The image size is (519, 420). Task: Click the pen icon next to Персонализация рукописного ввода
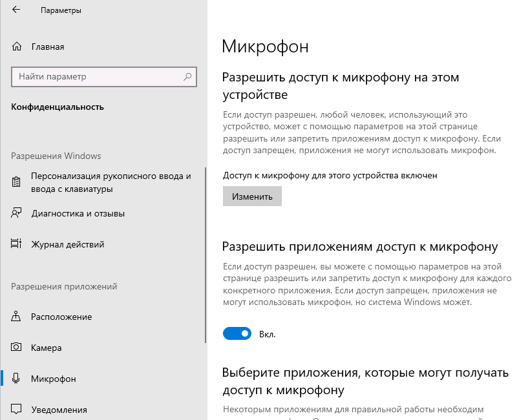pyautogui.click(x=14, y=182)
